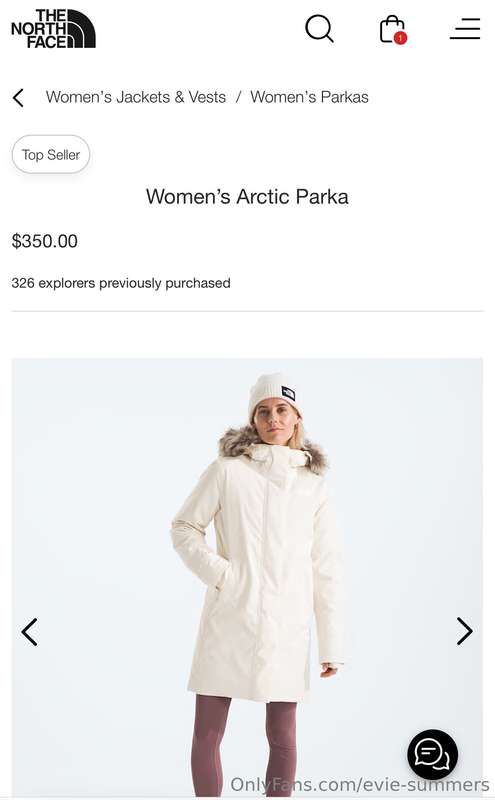Go to The North Face home logo

click(x=54, y=29)
